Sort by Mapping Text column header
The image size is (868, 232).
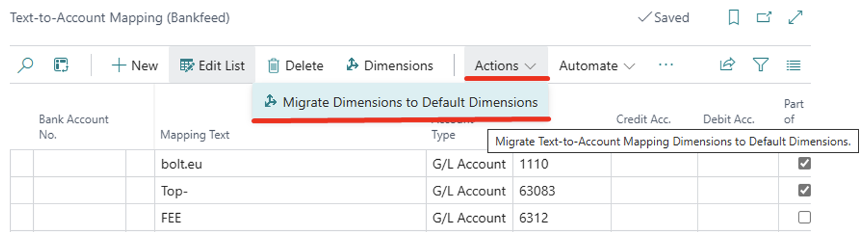pyautogui.click(x=195, y=135)
